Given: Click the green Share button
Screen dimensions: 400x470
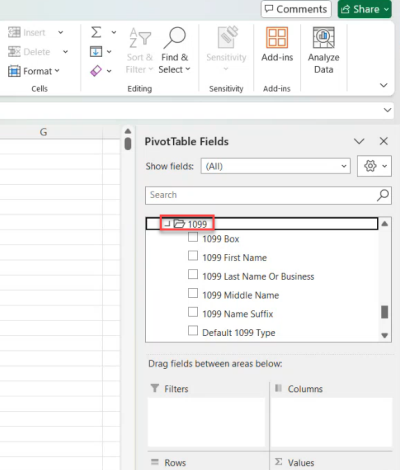Looking at the screenshot, I should (x=365, y=9).
